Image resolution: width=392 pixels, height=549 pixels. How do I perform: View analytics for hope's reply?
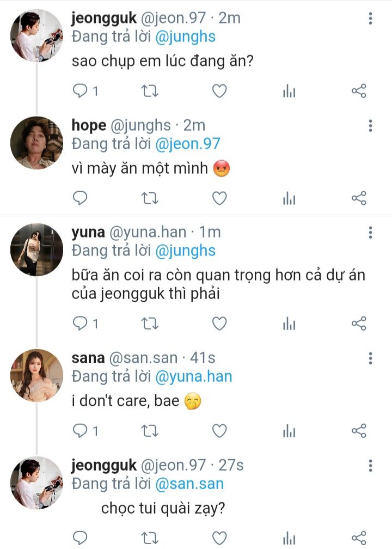289,198
